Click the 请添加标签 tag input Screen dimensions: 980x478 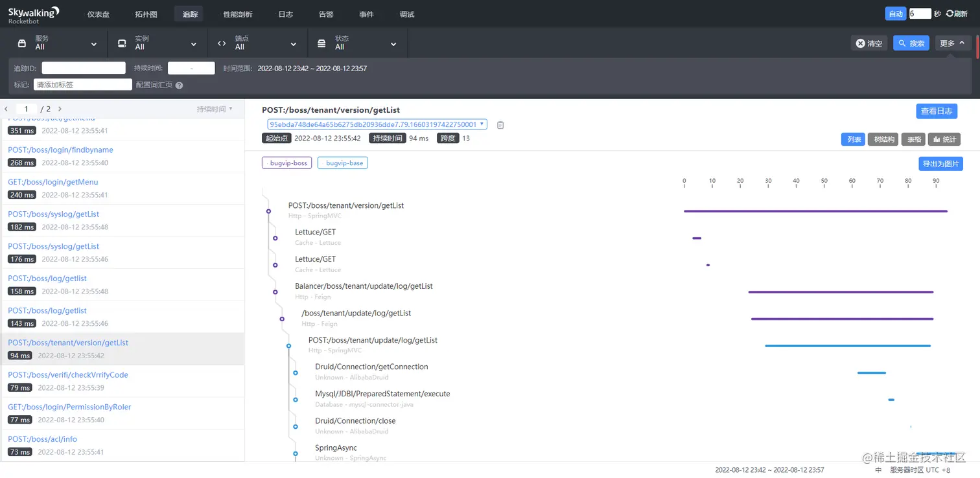tap(83, 85)
